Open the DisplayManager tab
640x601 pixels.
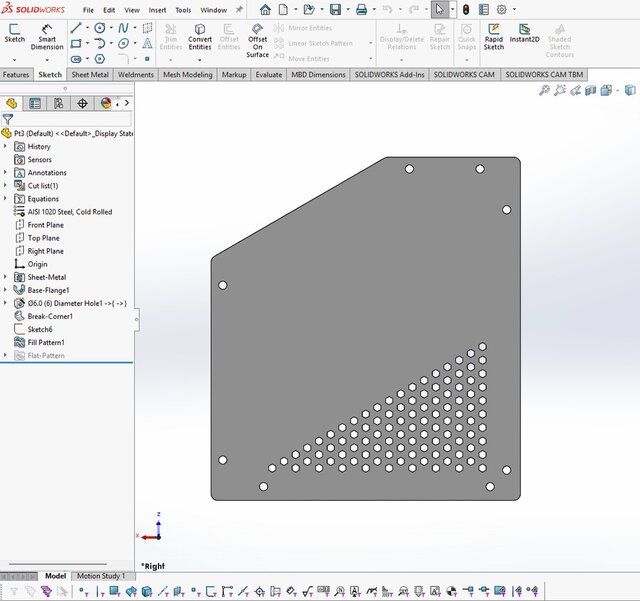point(106,103)
